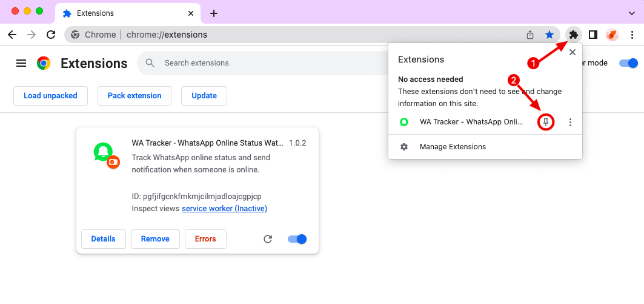Viewport: 644px width, 304px height.
Task: Open the Extensions puzzle-piece toolbar icon
Action: point(574,35)
